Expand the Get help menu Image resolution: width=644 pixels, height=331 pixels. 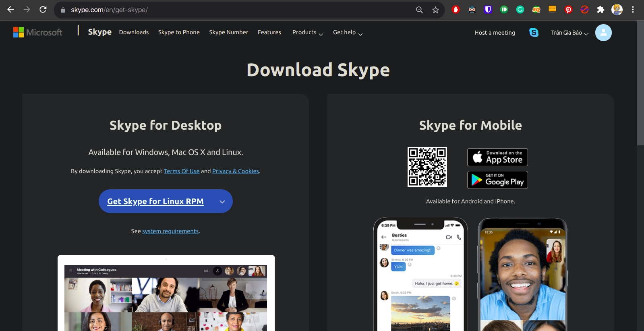(348, 33)
